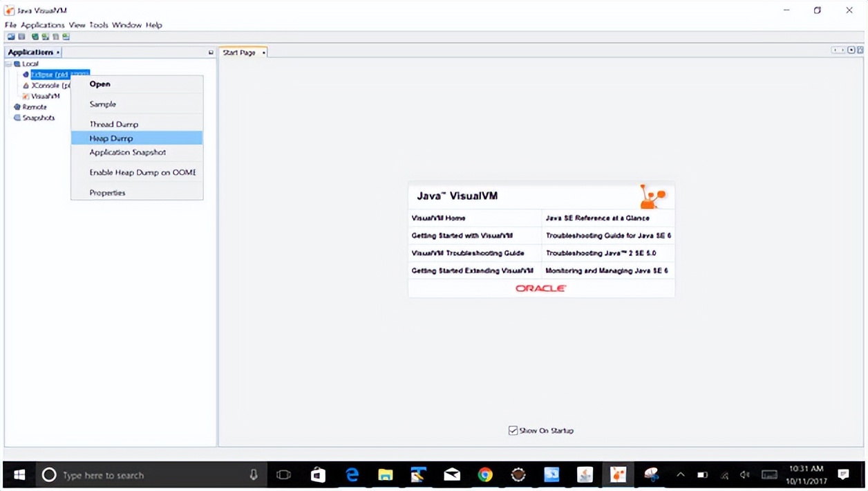This screenshot has width=868, height=491.
Task: Open the Microsoft Store from the taskbar
Action: 319,475
